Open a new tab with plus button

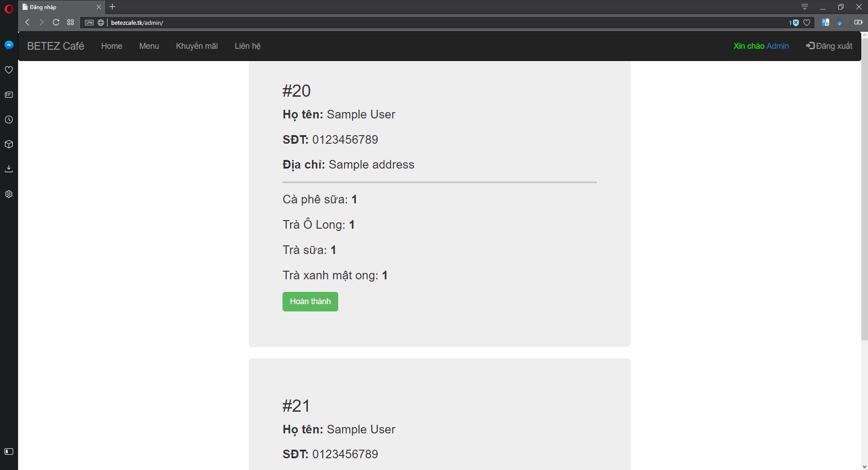[113, 7]
